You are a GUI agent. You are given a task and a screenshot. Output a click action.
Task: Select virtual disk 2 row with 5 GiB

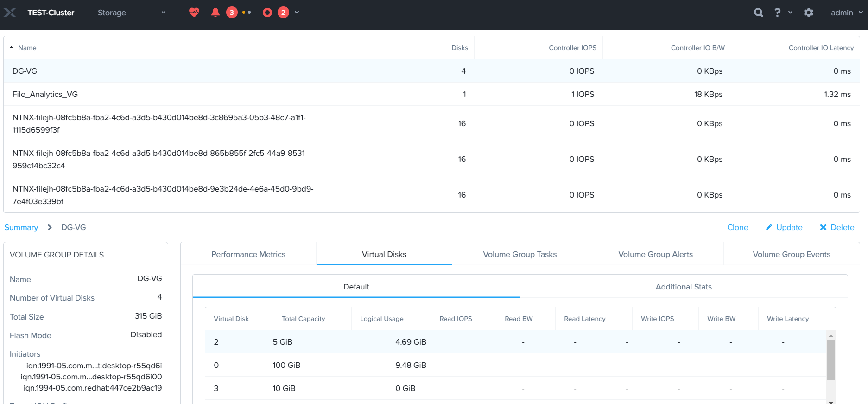(x=516, y=342)
